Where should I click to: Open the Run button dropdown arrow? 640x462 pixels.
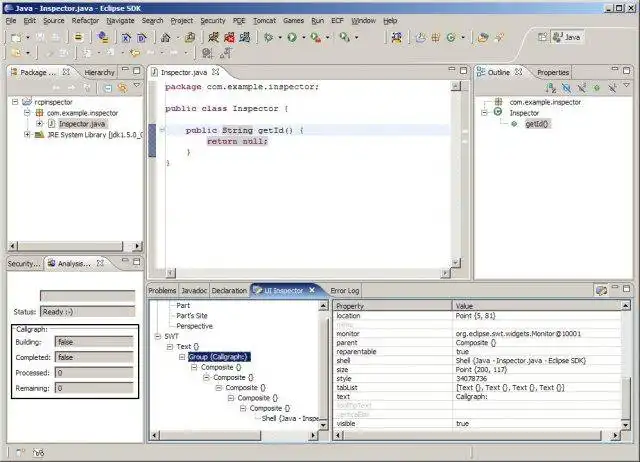303,38
